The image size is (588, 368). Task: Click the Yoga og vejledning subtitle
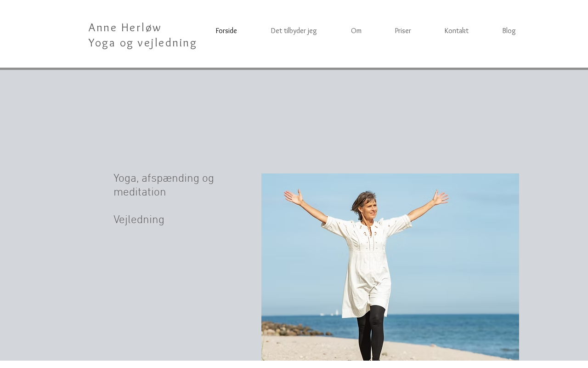(142, 43)
